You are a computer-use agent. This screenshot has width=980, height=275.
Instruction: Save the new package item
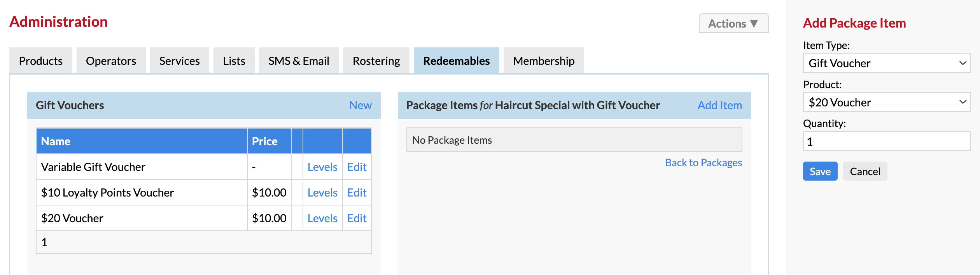click(x=820, y=171)
